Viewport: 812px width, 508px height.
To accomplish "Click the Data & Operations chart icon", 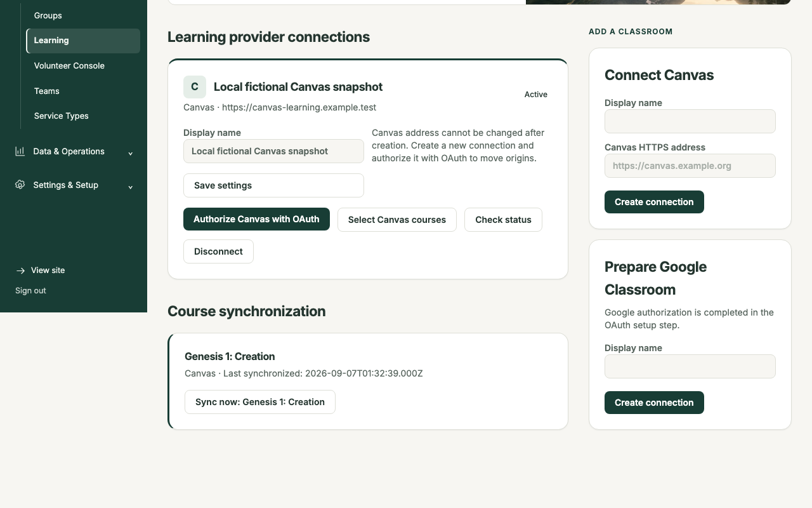I will coord(20,151).
